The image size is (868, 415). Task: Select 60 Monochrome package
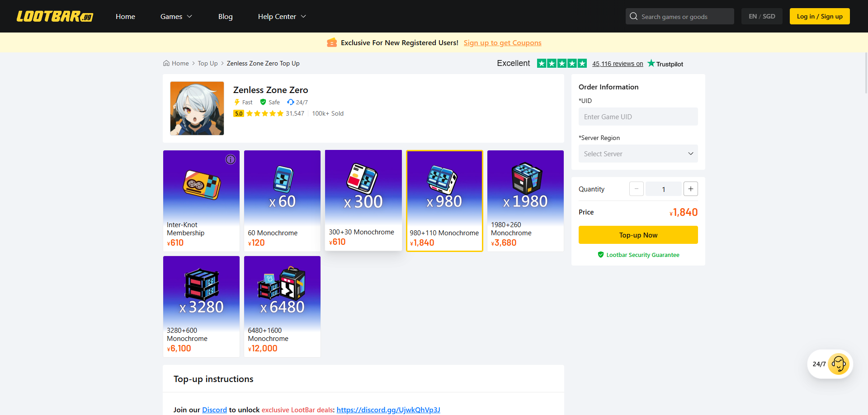(x=282, y=201)
